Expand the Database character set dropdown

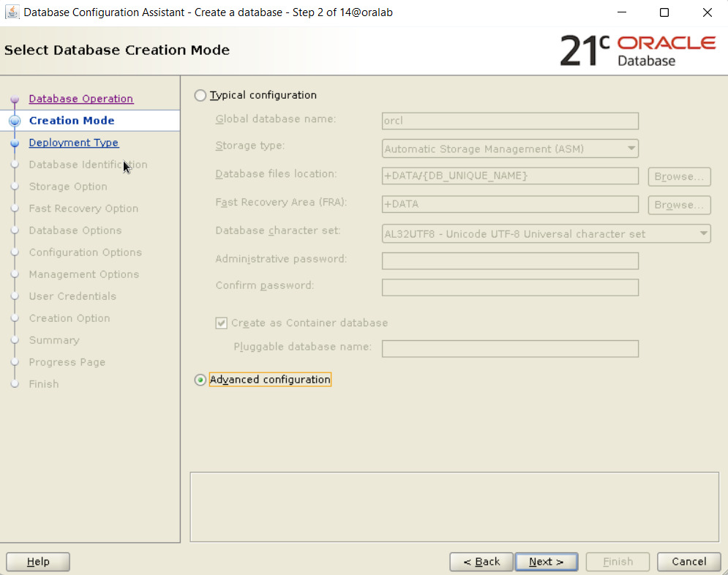(546, 234)
